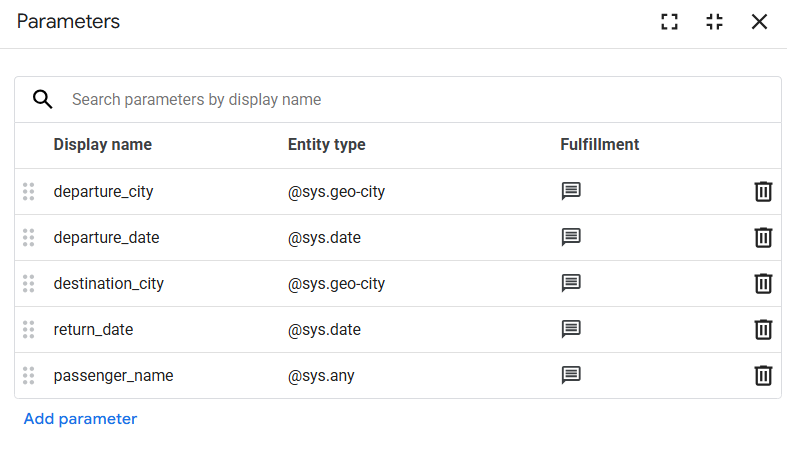Delete the departure_city parameter

tap(763, 191)
